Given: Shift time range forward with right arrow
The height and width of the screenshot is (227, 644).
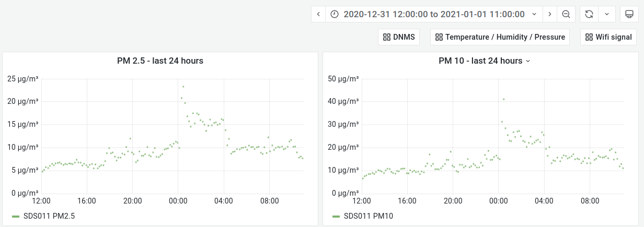Looking at the screenshot, I should pos(549,14).
